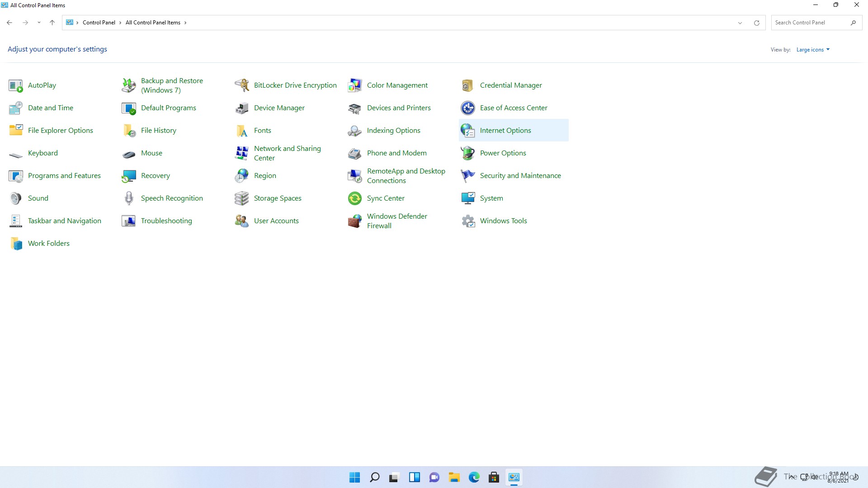This screenshot has height=488, width=868.
Task: Open File Explorer from the taskbar
Action: point(454,477)
